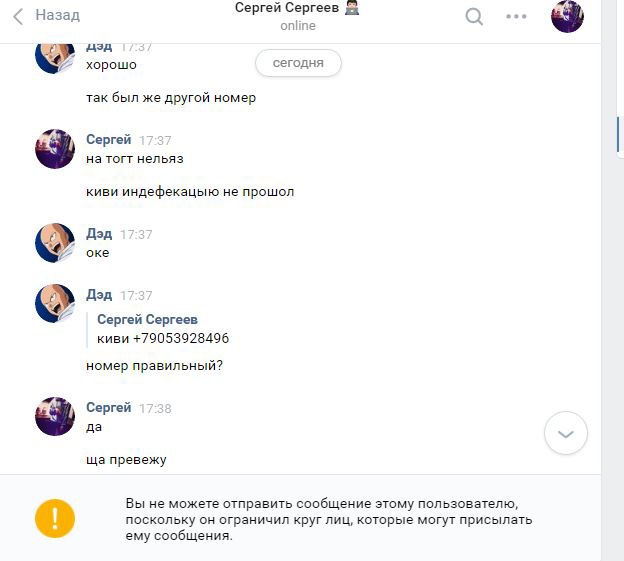Select the message номер правильный?
This screenshot has height=561, width=624.
(x=154, y=365)
